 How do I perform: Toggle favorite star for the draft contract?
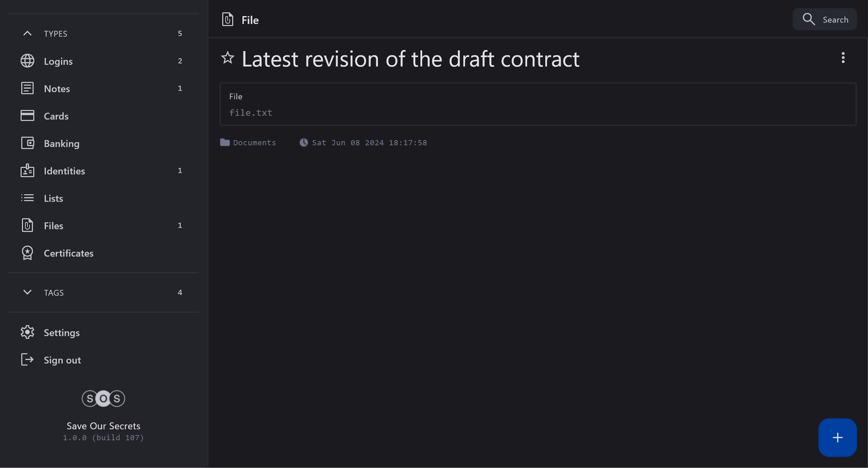tap(228, 58)
